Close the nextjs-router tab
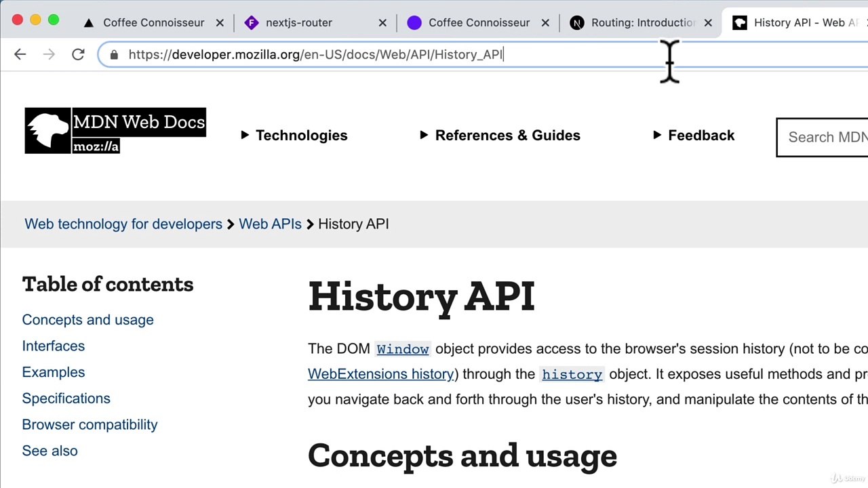This screenshot has height=488, width=868. pos(382,22)
